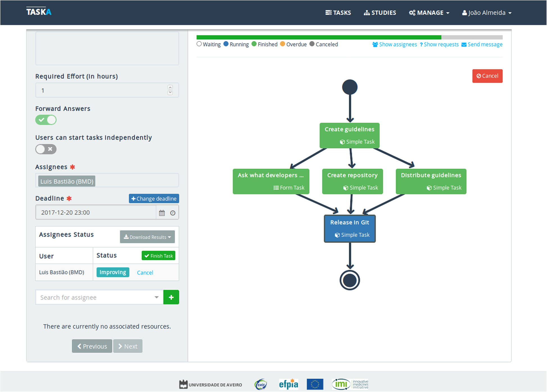The width and height of the screenshot is (547, 392).
Task: Click the empty description text area
Action: (x=107, y=48)
